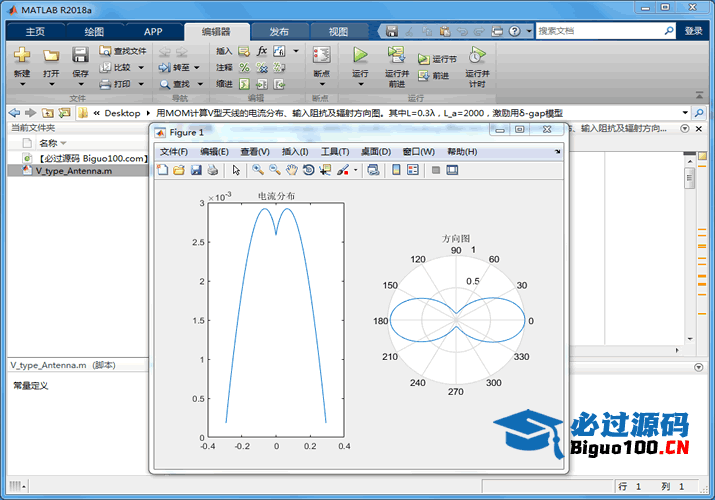The width and height of the screenshot is (715, 500).
Task: Click the Insert Colorbar icon in Figure 1
Action: click(396, 170)
